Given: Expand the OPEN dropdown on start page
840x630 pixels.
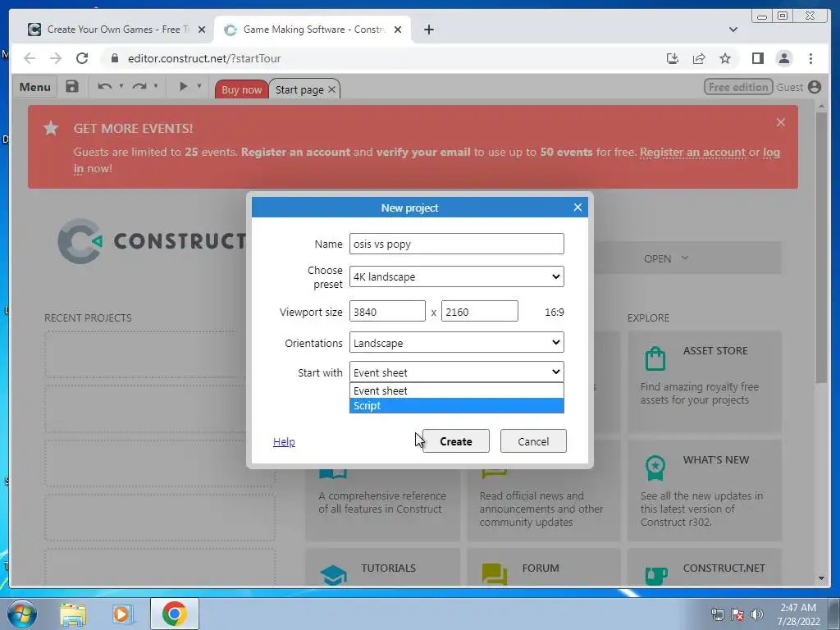Looking at the screenshot, I should coord(666,258).
